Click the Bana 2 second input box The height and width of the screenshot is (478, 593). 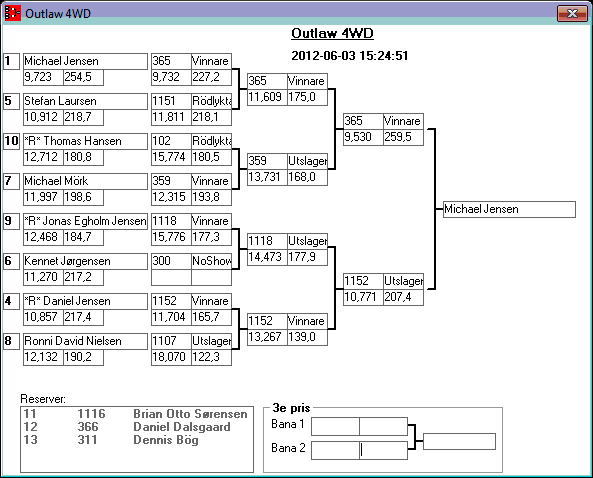point(383,450)
